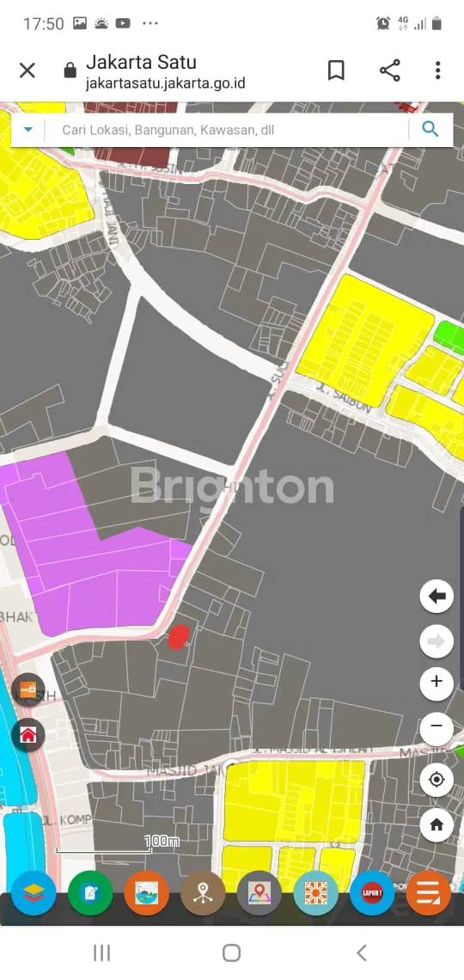Image resolution: width=464 pixels, height=980 pixels.
Task: Open browser three-dot overflow menu
Action: [437, 70]
